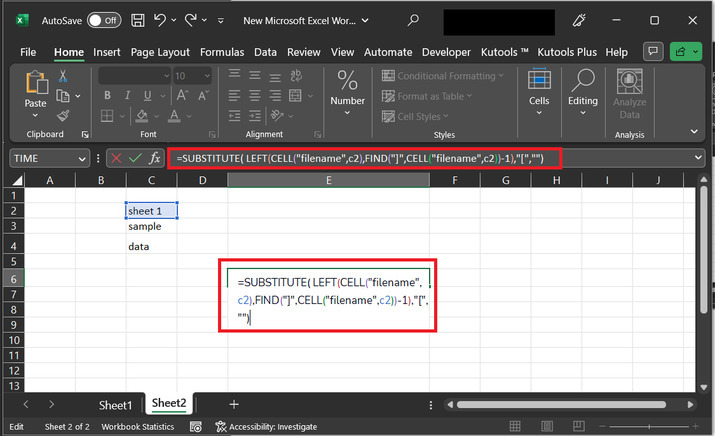Switch to the Sheet1 tab
The height and width of the screenshot is (436, 715).
(x=115, y=405)
